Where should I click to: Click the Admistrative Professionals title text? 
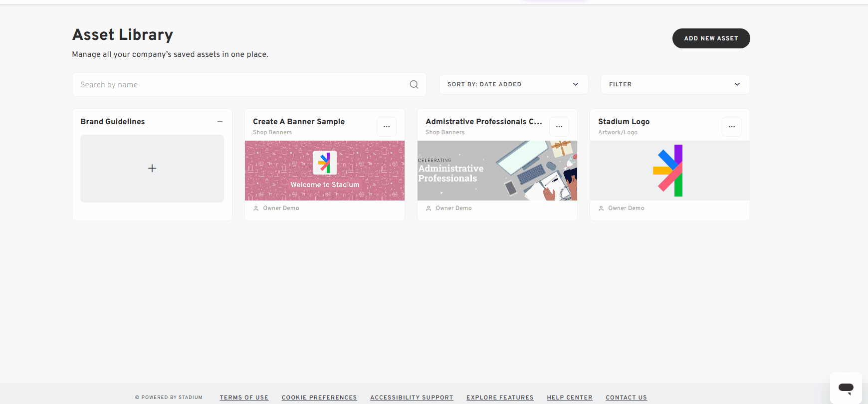coord(484,122)
